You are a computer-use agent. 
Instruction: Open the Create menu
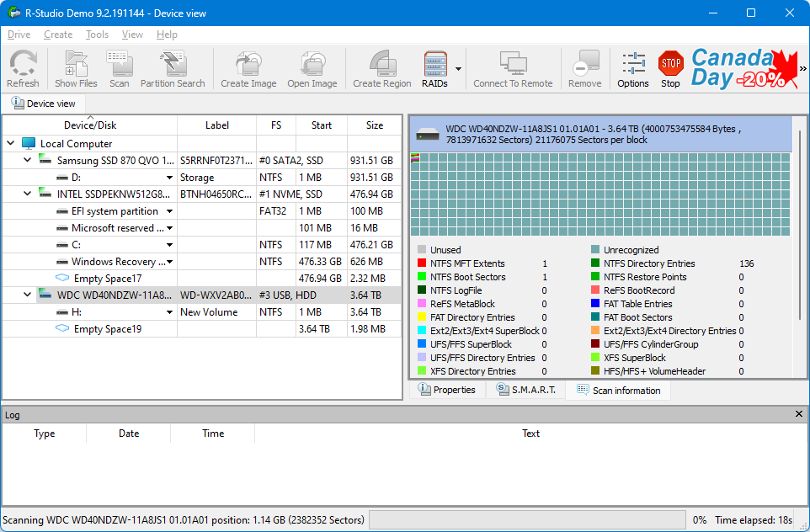coord(58,34)
